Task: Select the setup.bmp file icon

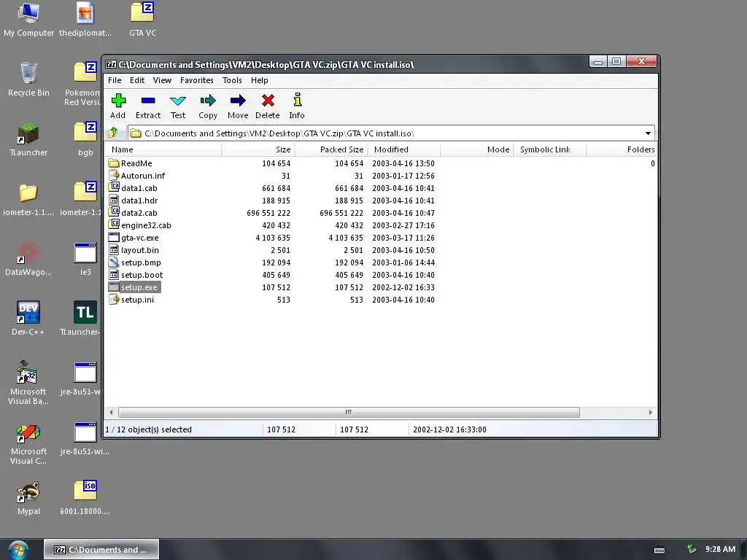Action: [x=113, y=262]
